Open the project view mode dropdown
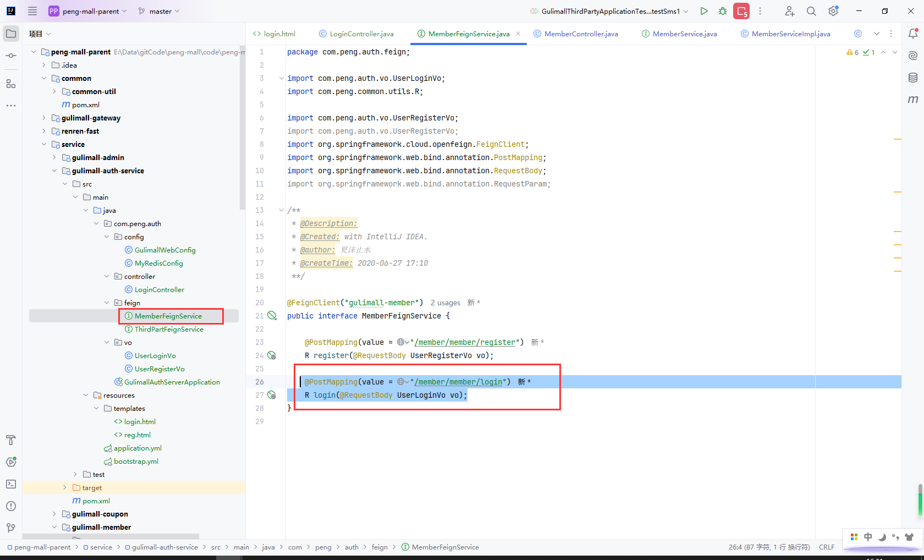924x560 pixels. click(x=40, y=34)
